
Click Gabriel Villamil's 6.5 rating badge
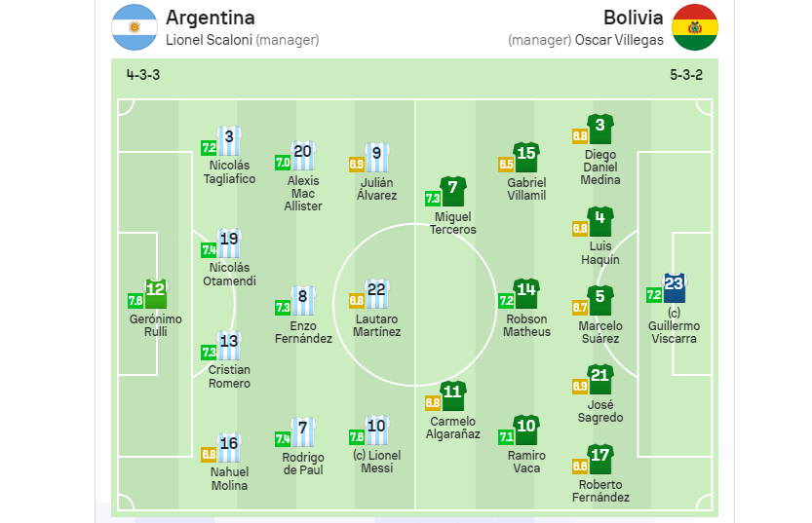pos(506,165)
